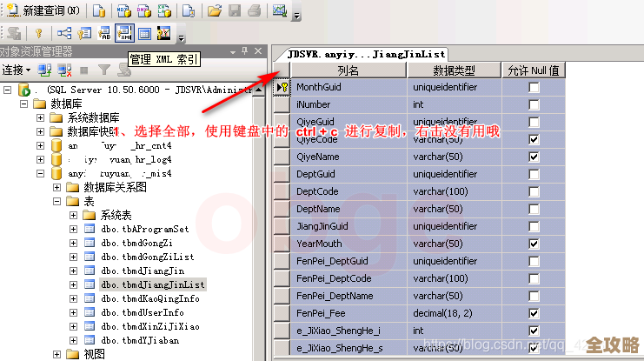This screenshot has width=644, height=361.
Task: Click Connect Object Explorer icon
Action: (44, 70)
